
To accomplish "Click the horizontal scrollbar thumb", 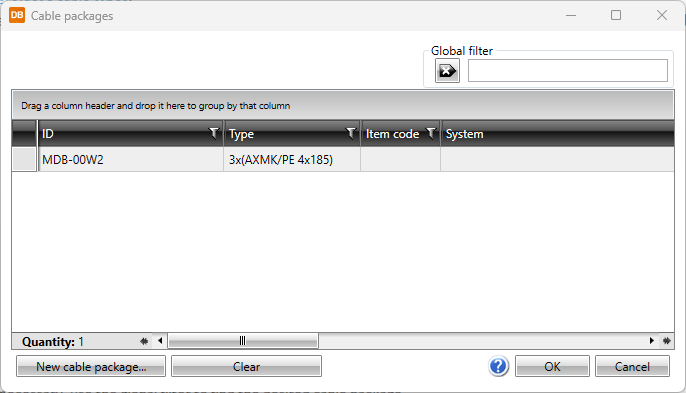I will tap(243, 341).
